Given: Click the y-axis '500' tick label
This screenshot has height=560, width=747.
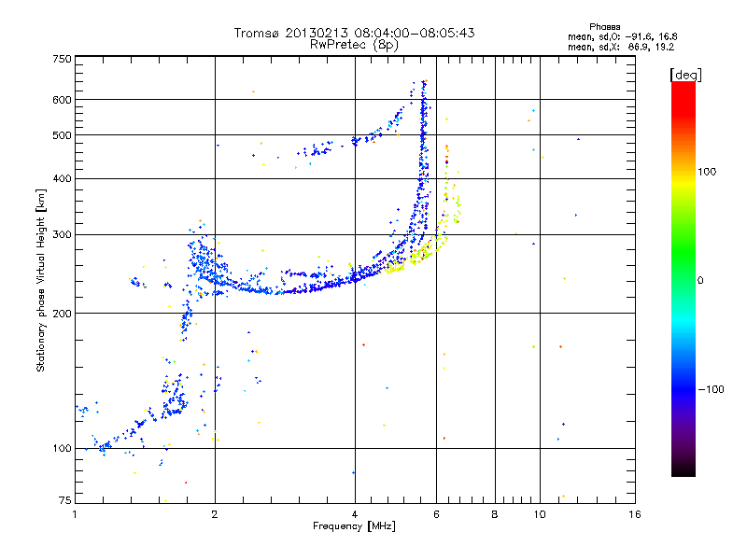Looking at the screenshot, I should tap(62, 135).
